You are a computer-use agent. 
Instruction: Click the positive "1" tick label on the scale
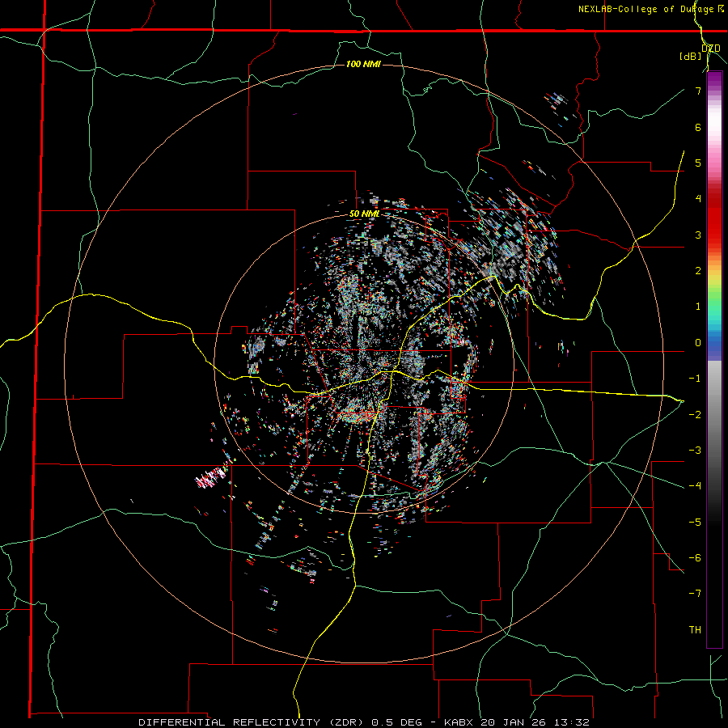click(x=698, y=307)
